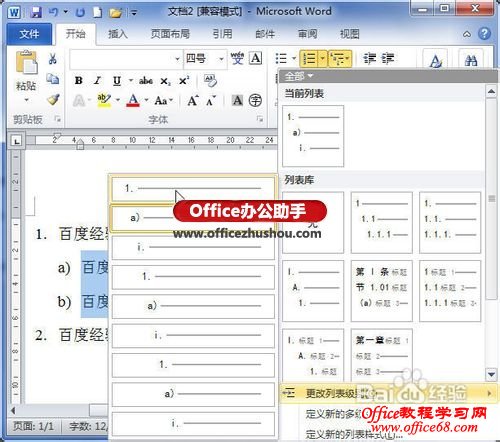Toggle Italic formatting
Viewport: 500px width, 442px height.
point(97,80)
